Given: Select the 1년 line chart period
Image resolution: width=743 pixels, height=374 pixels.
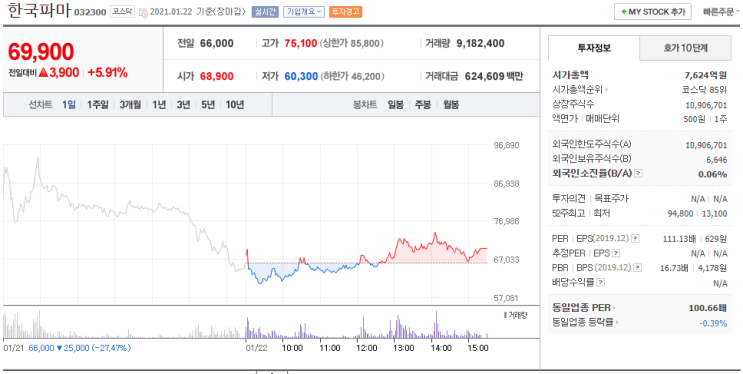Looking at the screenshot, I should (x=159, y=105).
